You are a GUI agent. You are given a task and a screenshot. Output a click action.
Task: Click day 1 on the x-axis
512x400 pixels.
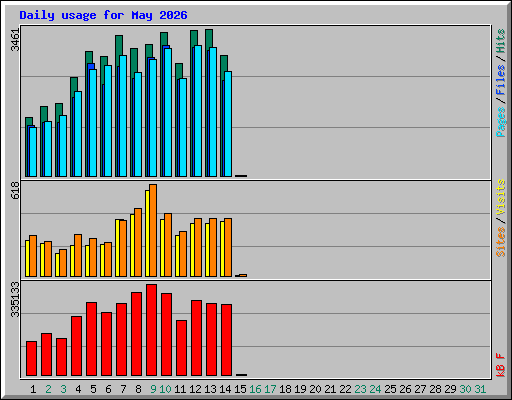click(x=33, y=389)
